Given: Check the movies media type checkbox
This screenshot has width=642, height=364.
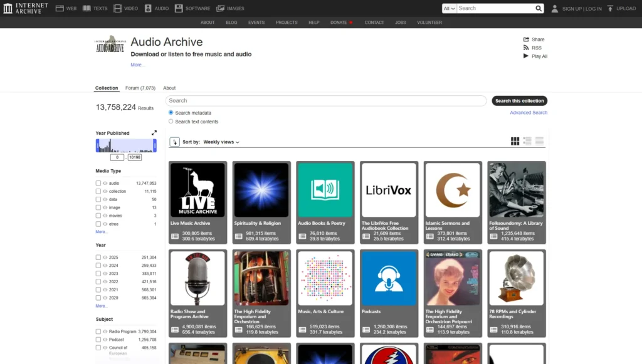Looking at the screenshot, I should [98, 216].
